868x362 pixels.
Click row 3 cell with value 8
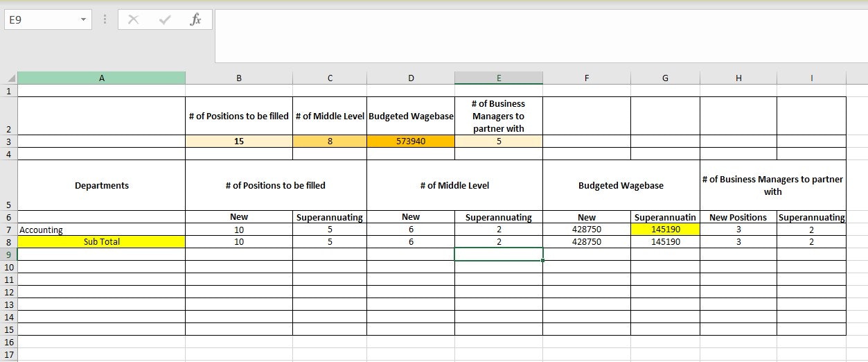point(330,141)
